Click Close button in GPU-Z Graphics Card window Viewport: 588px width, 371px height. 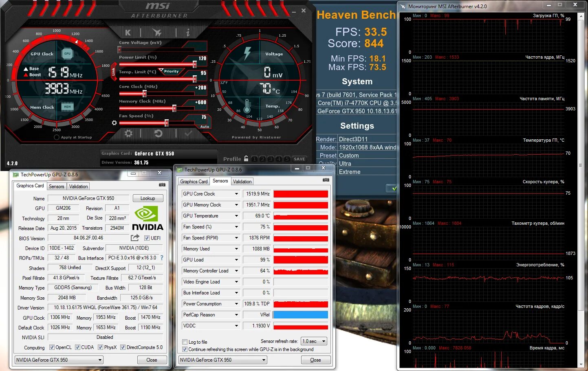tap(152, 360)
